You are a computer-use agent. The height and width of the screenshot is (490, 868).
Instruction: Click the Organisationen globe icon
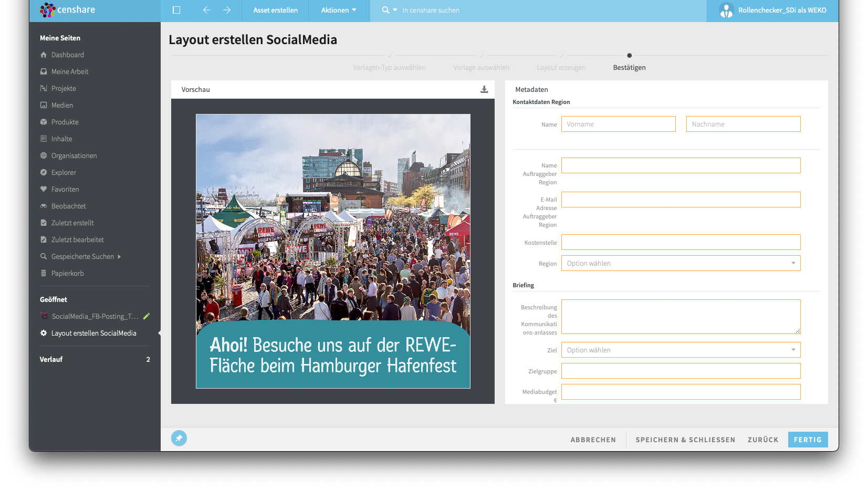(x=44, y=155)
